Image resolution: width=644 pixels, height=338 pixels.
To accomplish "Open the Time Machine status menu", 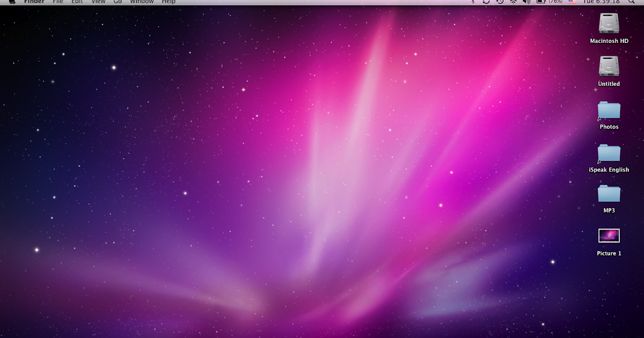I will 500,2.
